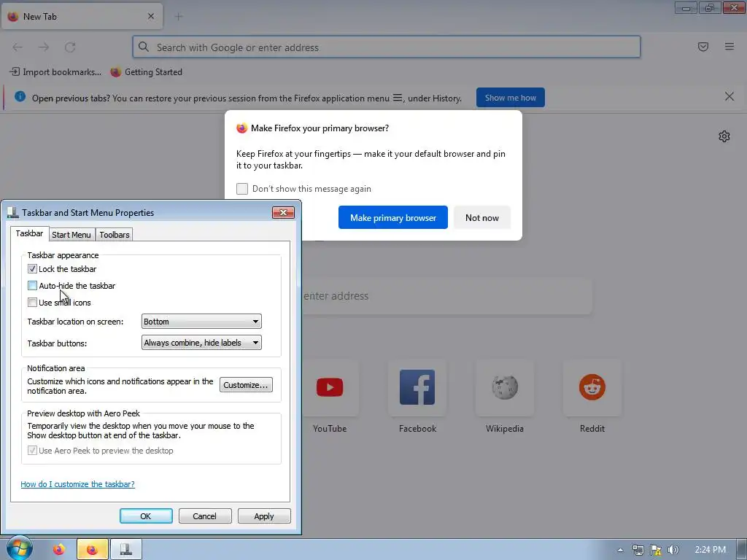Reload the page with refresh icon
The width and height of the screenshot is (747, 560).
point(70,47)
